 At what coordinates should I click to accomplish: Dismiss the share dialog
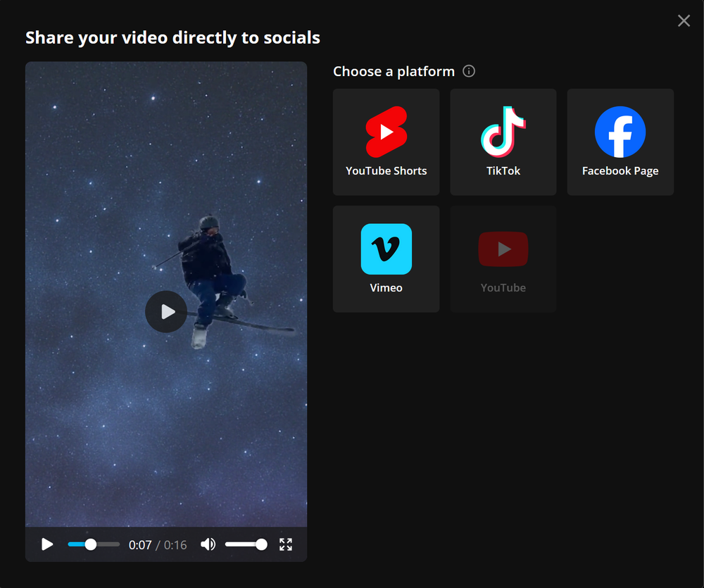coord(684,20)
